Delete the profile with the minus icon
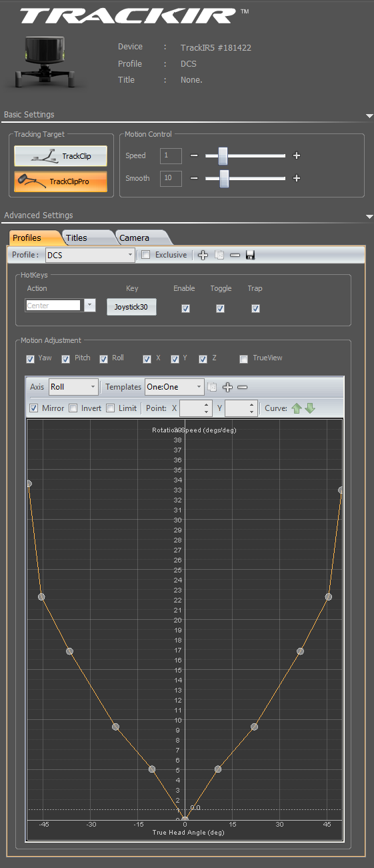Viewport: 374px width, 868px height. coord(235,255)
